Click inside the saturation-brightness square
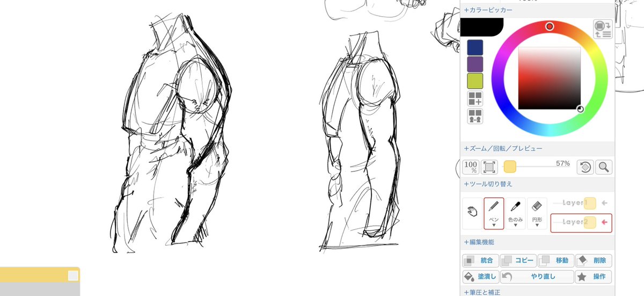644x296 pixels. coord(550,78)
